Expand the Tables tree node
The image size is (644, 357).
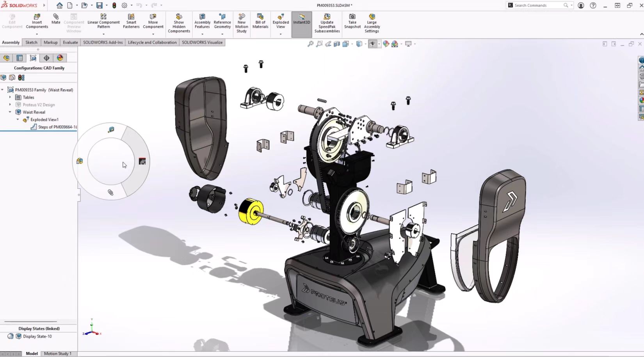pyautogui.click(x=10, y=97)
